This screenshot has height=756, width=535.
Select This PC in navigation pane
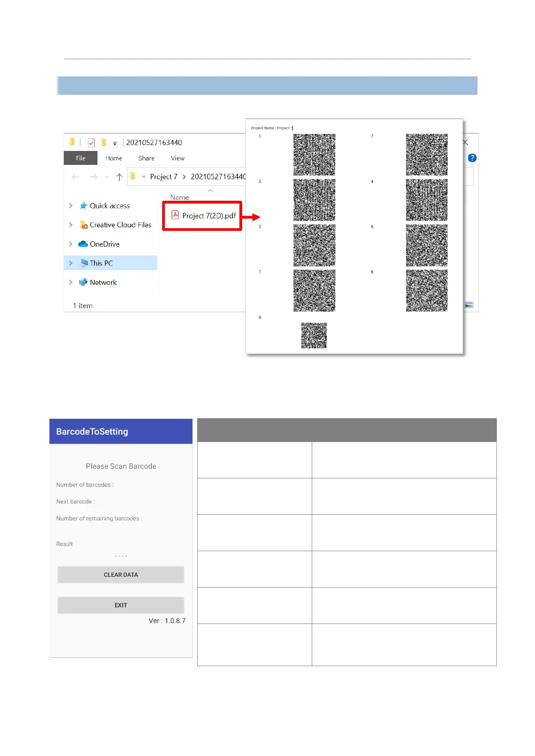pyautogui.click(x=101, y=263)
